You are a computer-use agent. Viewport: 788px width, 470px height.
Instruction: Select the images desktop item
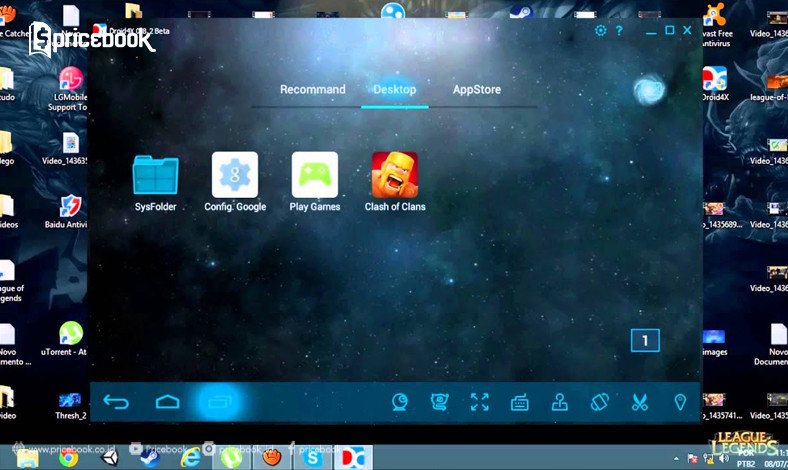tap(714, 343)
